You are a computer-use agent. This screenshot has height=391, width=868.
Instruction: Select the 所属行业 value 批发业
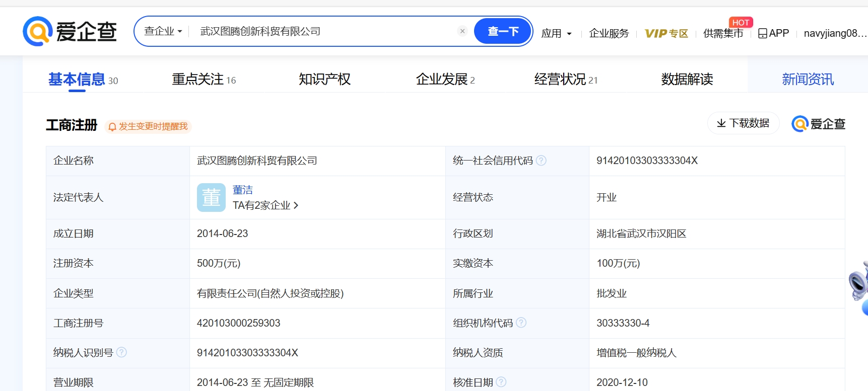pos(612,293)
